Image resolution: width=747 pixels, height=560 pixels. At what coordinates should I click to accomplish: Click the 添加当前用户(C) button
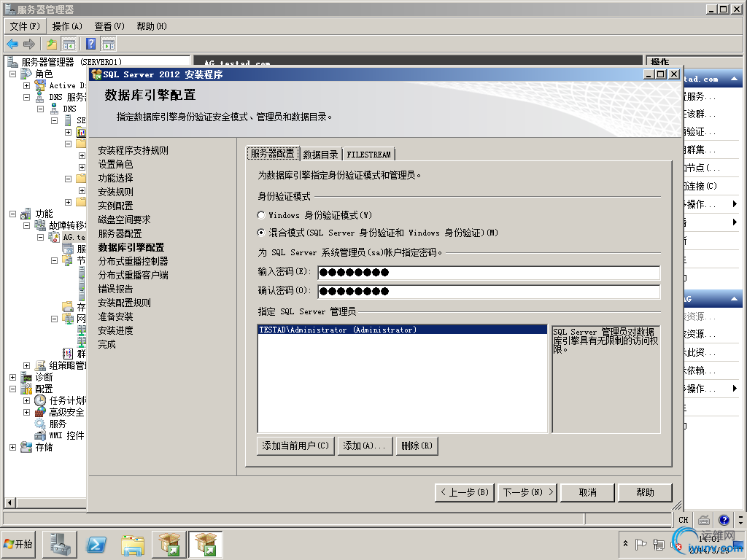295,446
